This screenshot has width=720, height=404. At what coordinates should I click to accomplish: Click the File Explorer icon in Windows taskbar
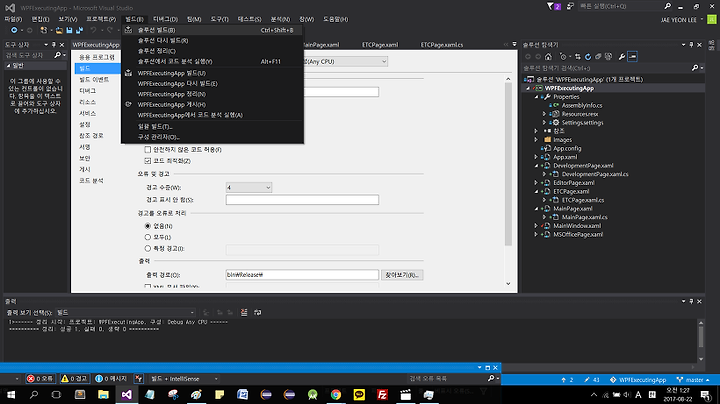[x=103, y=395]
